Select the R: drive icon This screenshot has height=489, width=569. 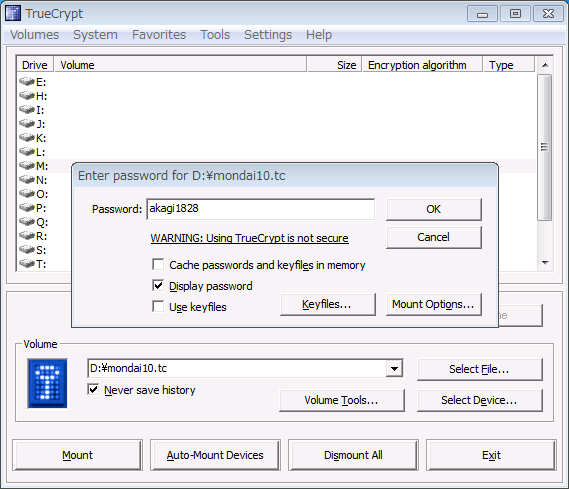pos(27,236)
